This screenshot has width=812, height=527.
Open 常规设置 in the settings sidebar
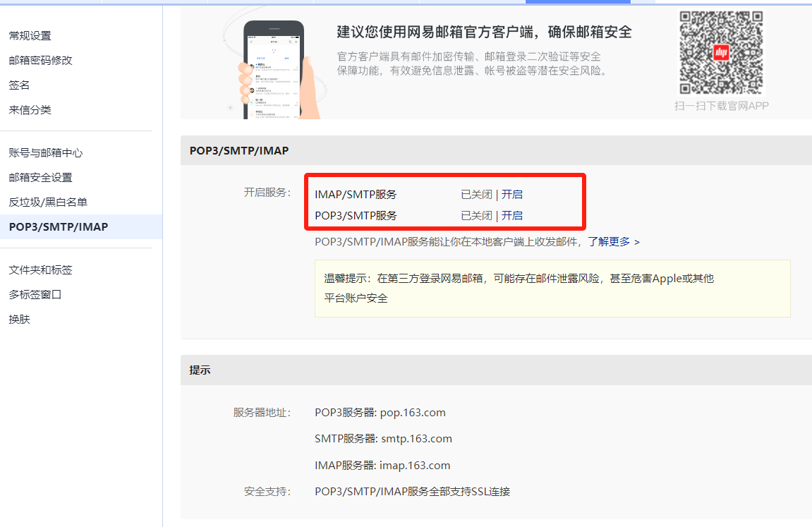click(x=30, y=36)
